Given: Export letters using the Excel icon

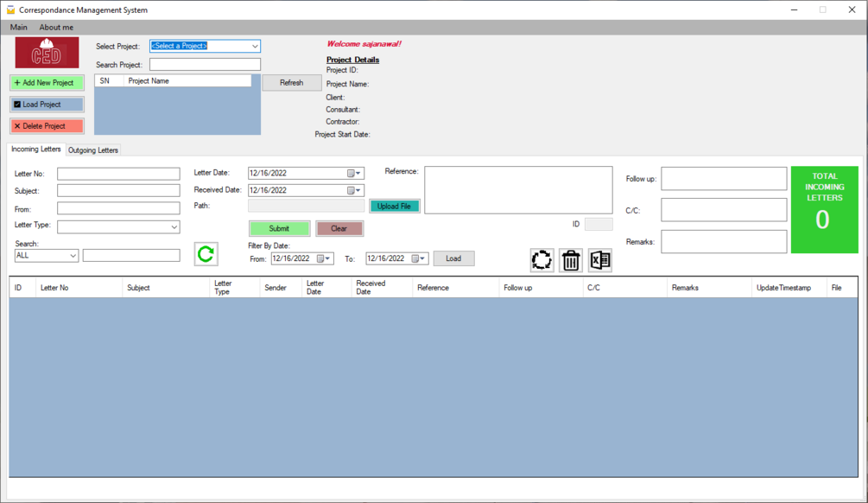Looking at the screenshot, I should [x=598, y=259].
